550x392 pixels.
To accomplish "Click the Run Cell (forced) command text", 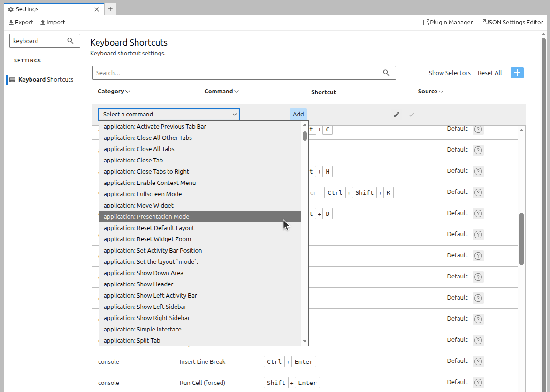I will (x=202, y=383).
